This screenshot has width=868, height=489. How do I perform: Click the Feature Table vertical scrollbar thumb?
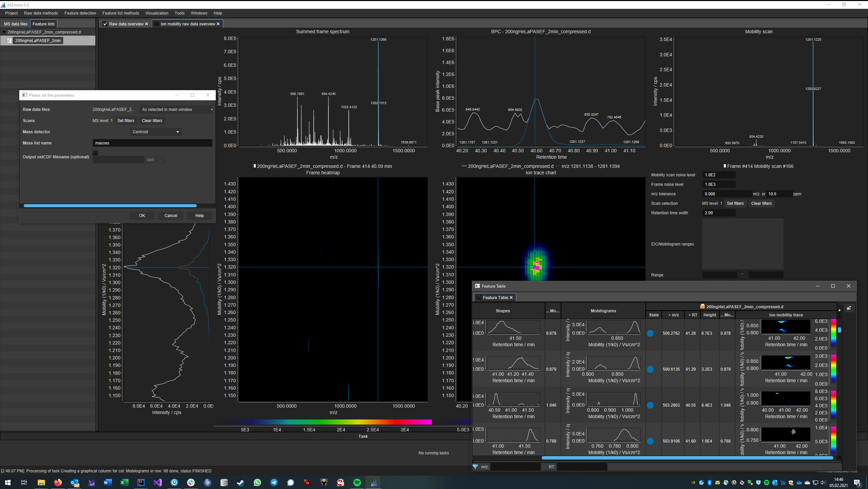pos(840,330)
